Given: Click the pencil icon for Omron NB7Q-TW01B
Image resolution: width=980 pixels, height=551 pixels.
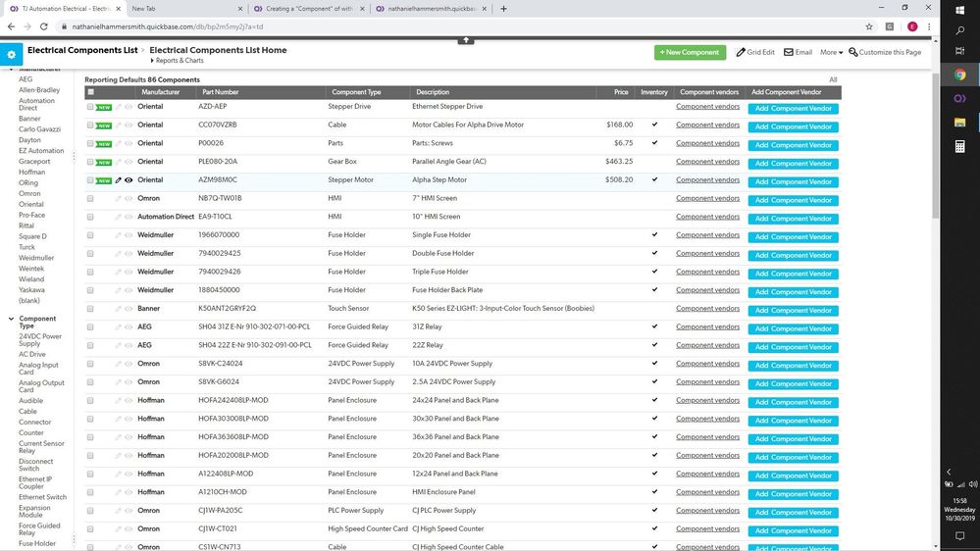Looking at the screenshot, I should [x=118, y=199].
